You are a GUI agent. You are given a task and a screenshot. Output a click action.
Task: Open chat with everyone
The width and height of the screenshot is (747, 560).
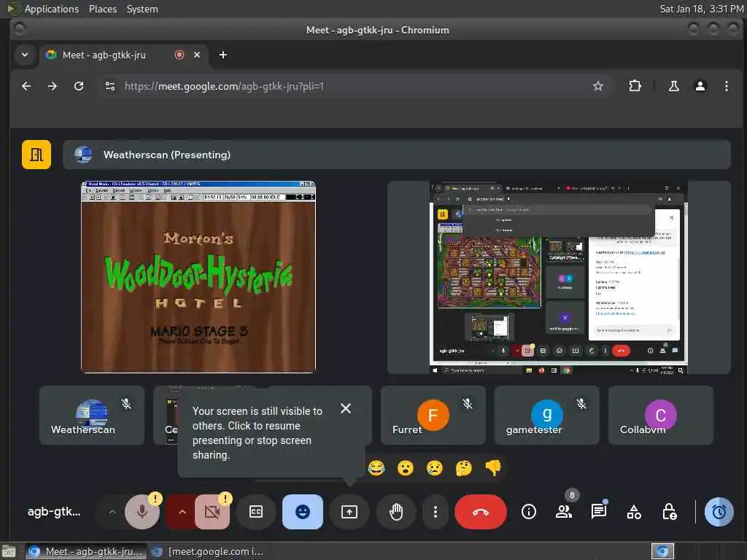599,512
